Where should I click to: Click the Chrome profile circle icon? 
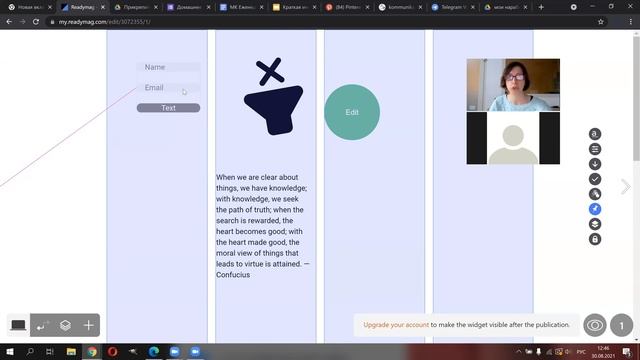[573, 7]
